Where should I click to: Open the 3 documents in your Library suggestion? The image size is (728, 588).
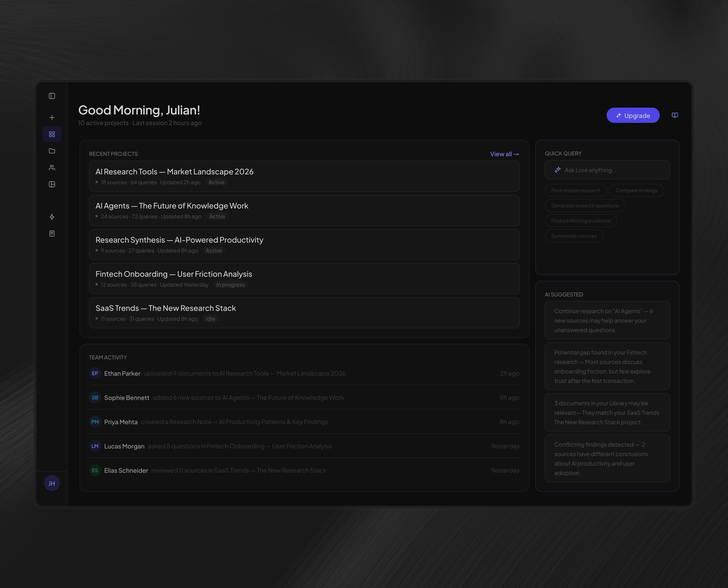point(607,412)
